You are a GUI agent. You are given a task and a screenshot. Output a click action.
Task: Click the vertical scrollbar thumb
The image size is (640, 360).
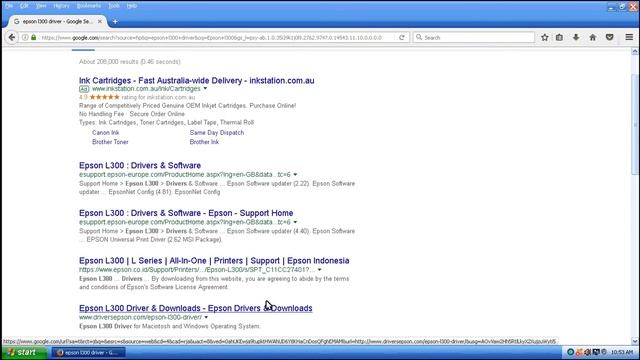(635, 124)
